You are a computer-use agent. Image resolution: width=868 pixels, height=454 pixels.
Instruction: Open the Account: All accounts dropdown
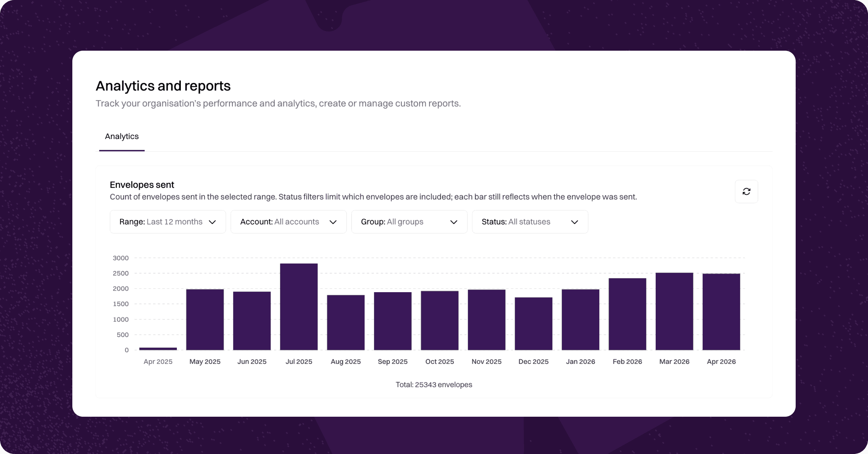click(x=289, y=222)
